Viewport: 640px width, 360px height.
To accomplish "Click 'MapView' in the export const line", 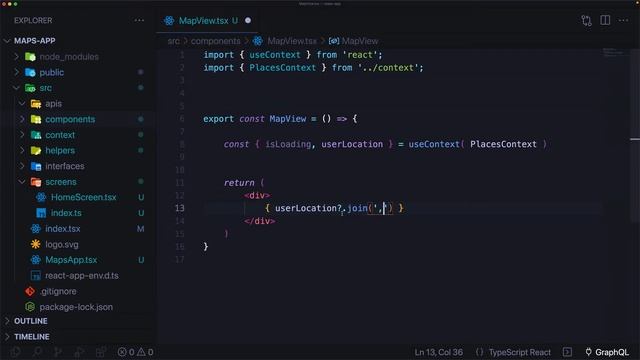I will pos(288,119).
